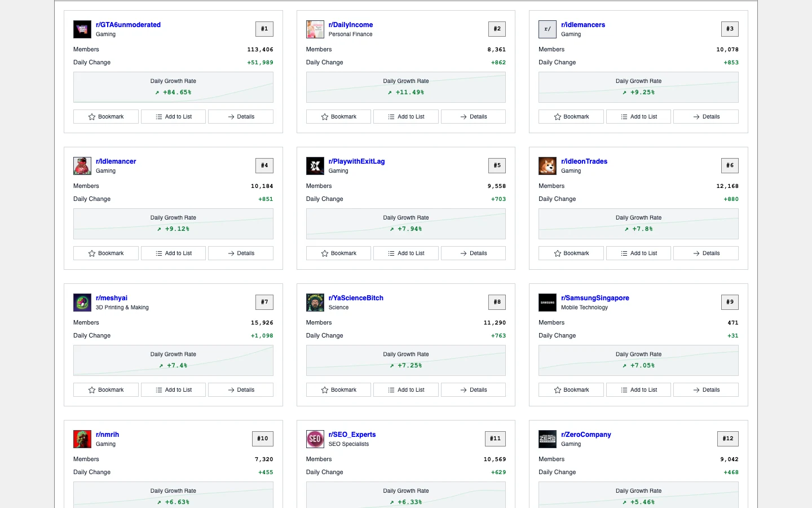The image size is (812, 508).
Task: Click the r/PlaywithExitLag logo icon
Action: pos(315,165)
